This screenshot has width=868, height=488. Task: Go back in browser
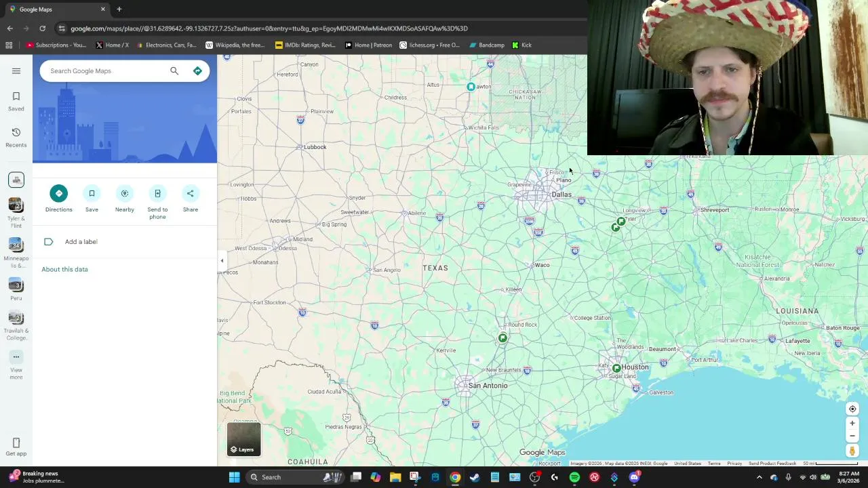9,28
